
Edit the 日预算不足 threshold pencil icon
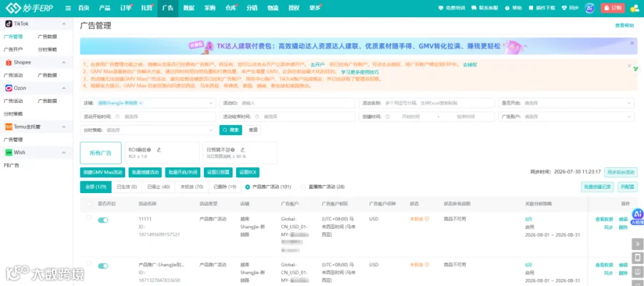(243, 149)
